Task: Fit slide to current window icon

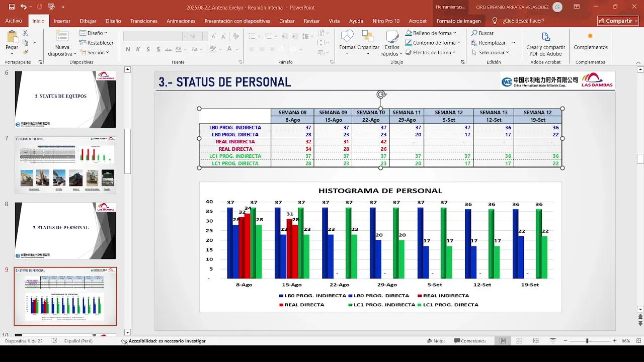Action: 637,341
